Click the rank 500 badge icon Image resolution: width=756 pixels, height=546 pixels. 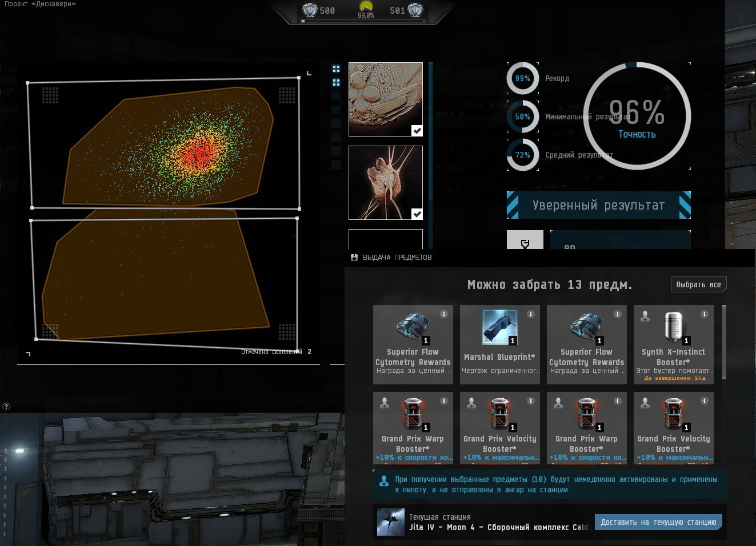pyautogui.click(x=310, y=10)
